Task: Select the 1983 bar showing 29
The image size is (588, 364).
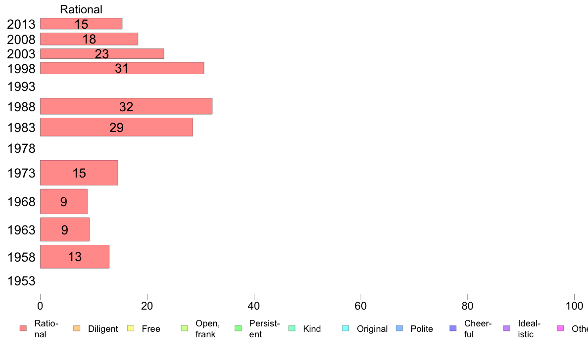Action: (x=117, y=127)
